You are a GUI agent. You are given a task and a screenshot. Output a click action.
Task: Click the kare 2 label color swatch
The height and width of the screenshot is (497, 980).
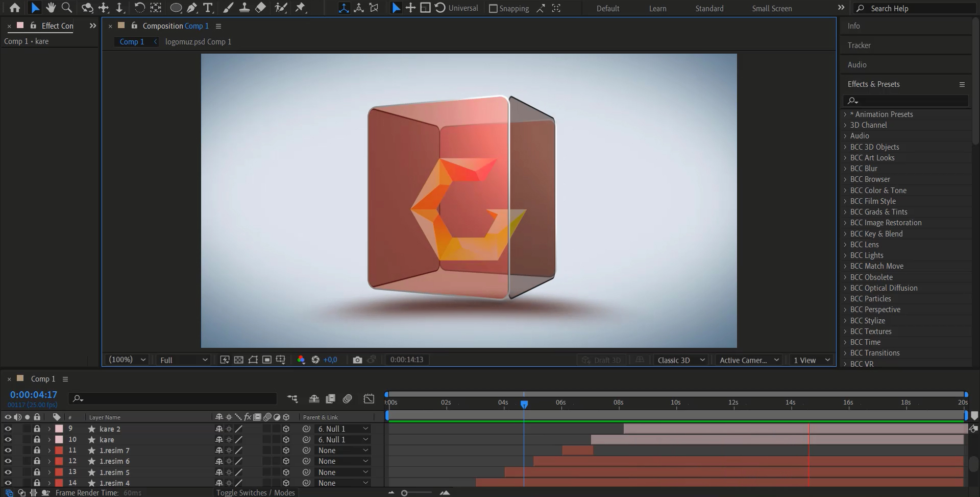pyautogui.click(x=59, y=429)
